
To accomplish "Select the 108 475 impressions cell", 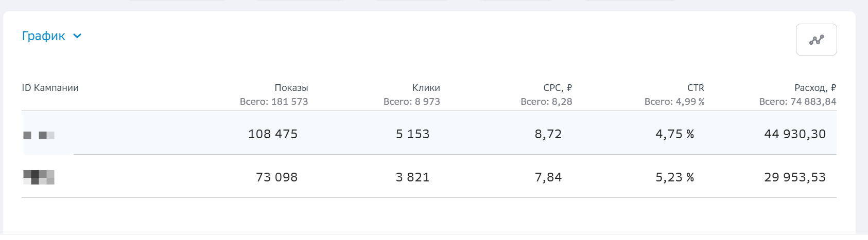I will (x=273, y=134).
